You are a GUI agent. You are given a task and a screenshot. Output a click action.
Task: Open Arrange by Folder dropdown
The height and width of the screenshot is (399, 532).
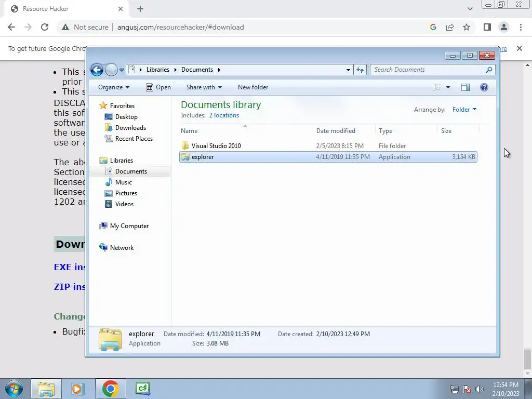464,110
